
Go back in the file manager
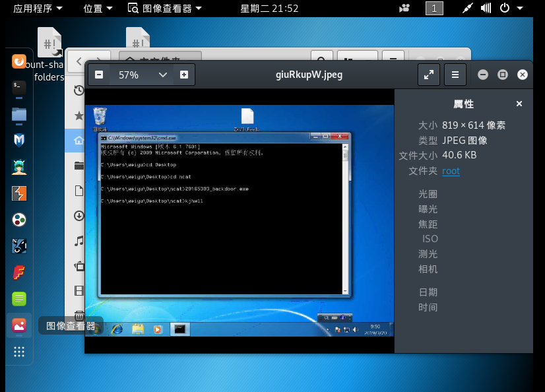(79, 61)
